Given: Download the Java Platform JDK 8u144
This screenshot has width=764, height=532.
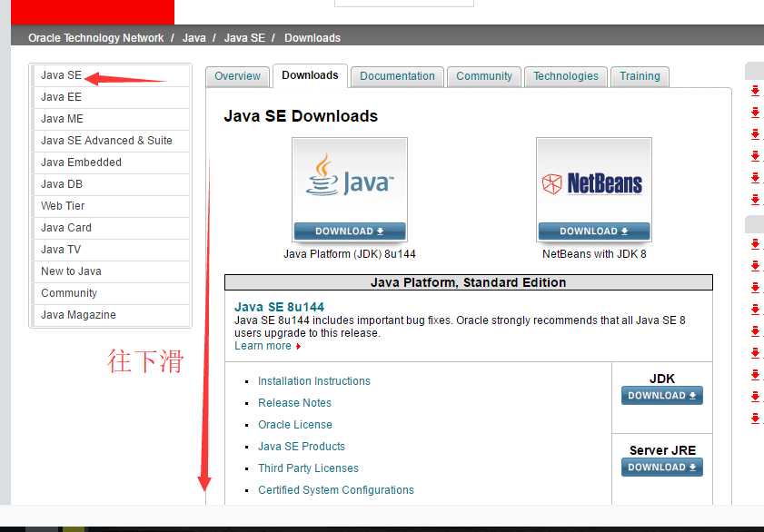Looking at the screenshot, I should click(x=350, y=232).
